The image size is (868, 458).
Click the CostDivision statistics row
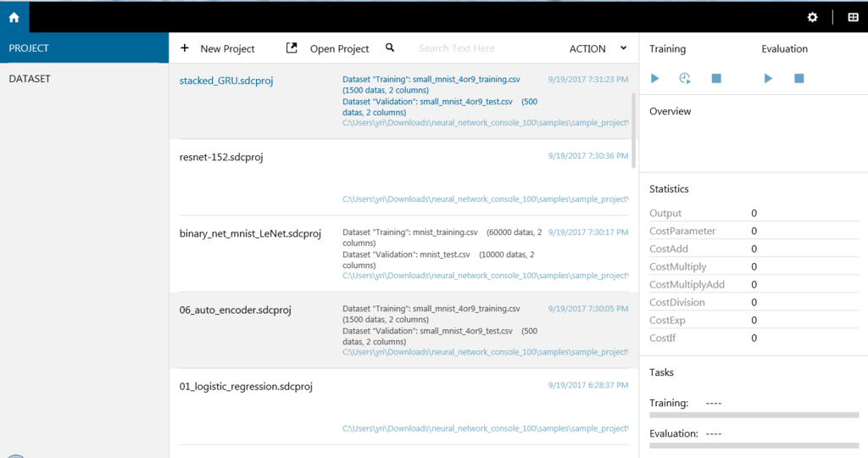(x=754, y=303)
